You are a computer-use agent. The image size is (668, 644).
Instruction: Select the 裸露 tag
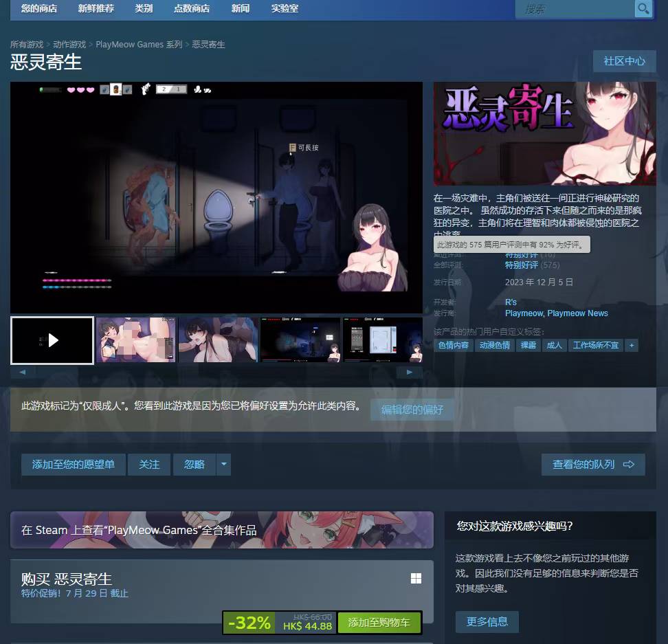tap(528, 345)
